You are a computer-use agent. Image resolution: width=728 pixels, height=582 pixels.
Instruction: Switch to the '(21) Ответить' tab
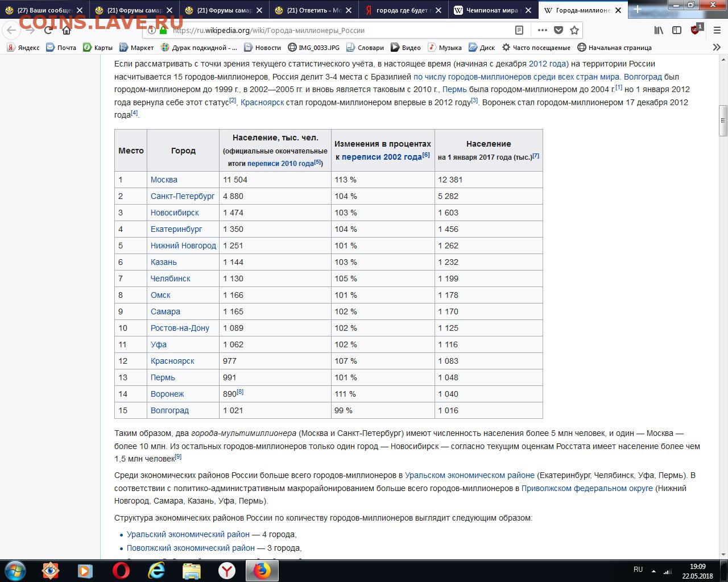click(x=315, y=10)
